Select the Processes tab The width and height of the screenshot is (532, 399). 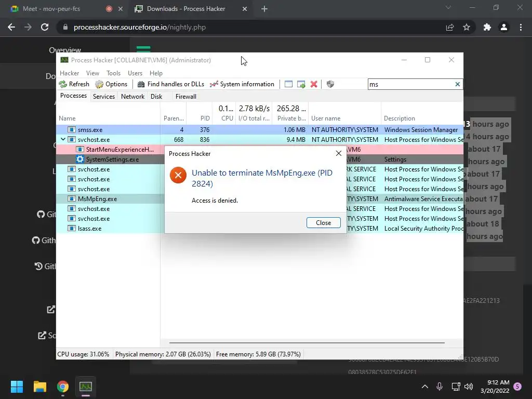(x=73, y=96)
